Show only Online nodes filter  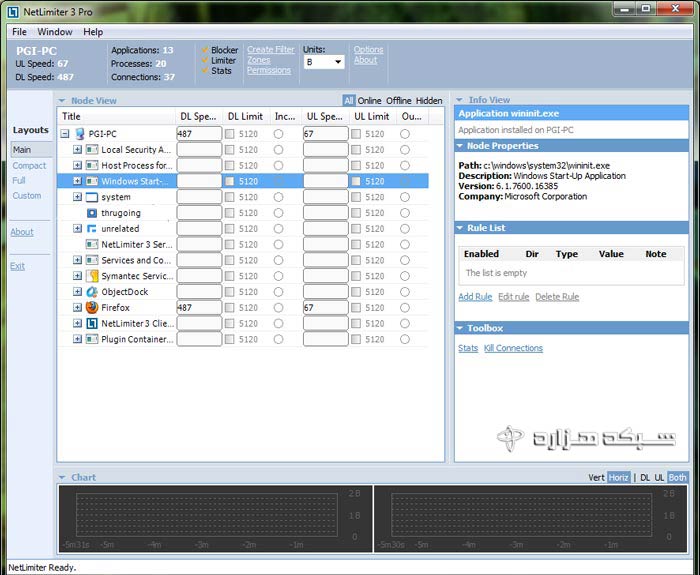pyautogui.click(x=369, y=101)
